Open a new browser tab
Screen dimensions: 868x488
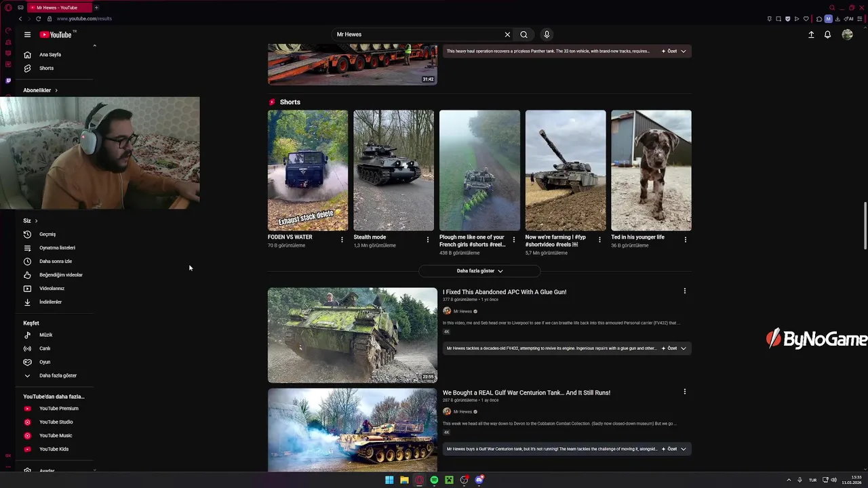point(96,7)
